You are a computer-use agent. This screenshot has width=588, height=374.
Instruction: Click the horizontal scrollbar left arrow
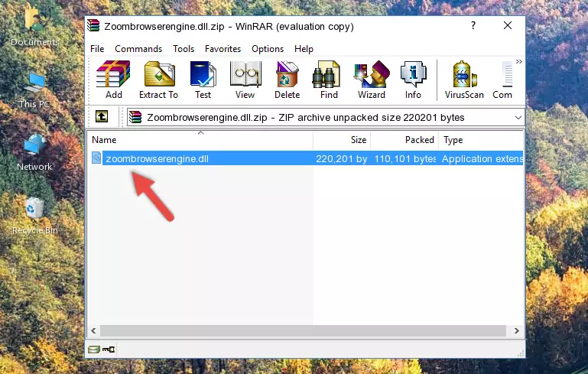point(94,330)
